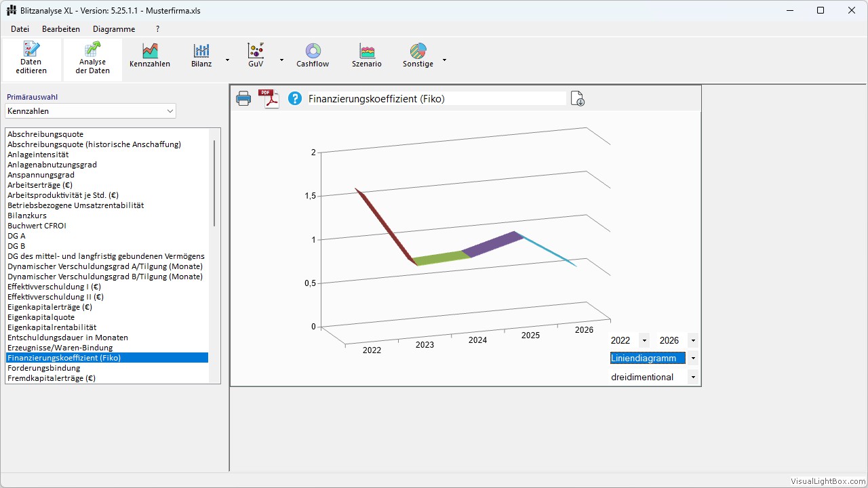
Task: Open the Kennzahlen chart view
Action: click(150, 56)
